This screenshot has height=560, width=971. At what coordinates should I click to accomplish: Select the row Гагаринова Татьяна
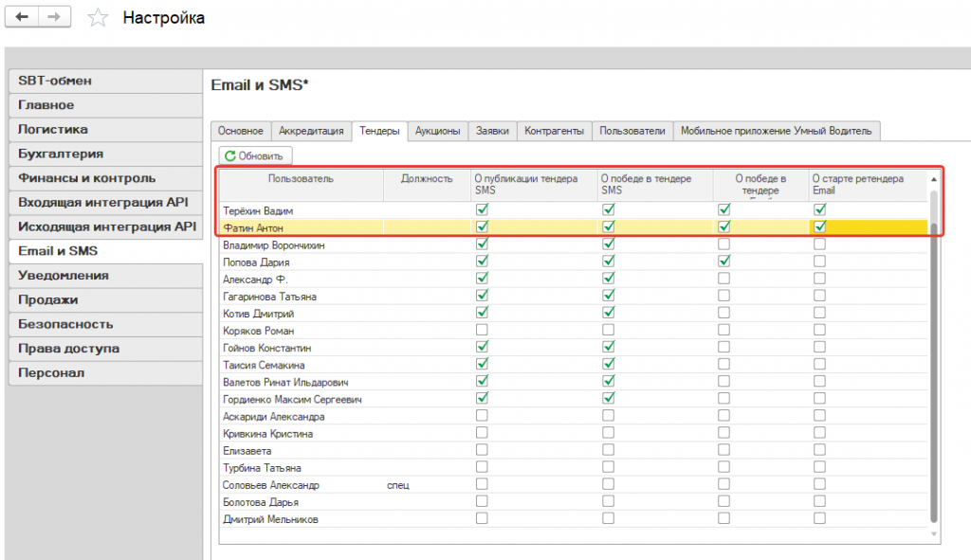coord(574,297)
